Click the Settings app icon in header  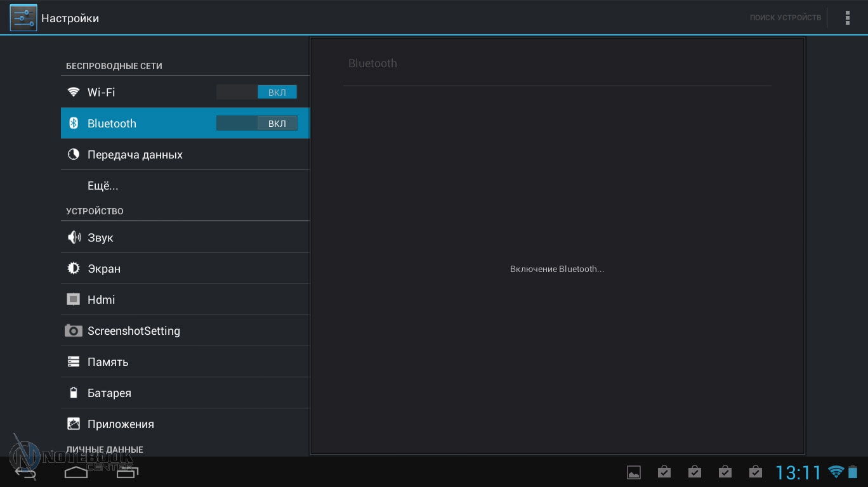tap(23, 18)
